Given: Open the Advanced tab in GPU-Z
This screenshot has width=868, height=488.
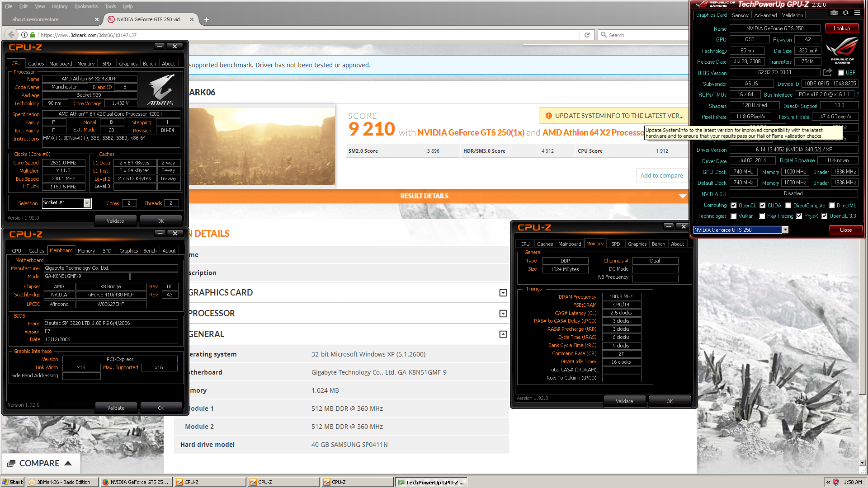Looking at the screenshot, I should point(765,15).
